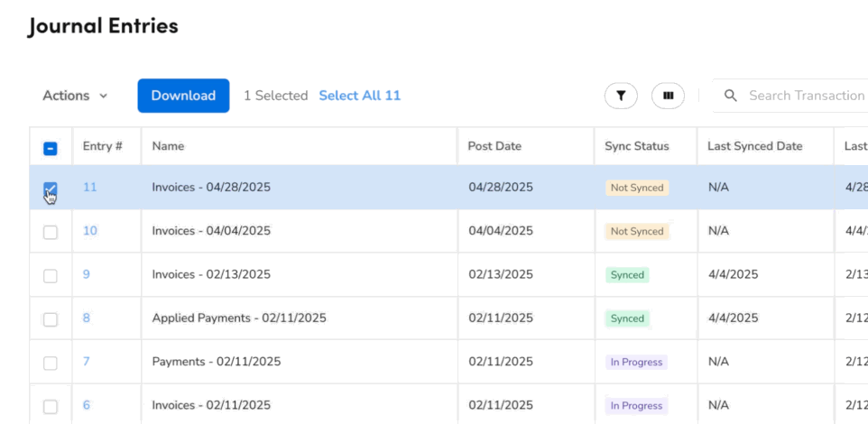This screenshot has height=424, width=868.
Task: Sort by the Sync Status column header
Action: pyautogui.click(x=637, y=147)
